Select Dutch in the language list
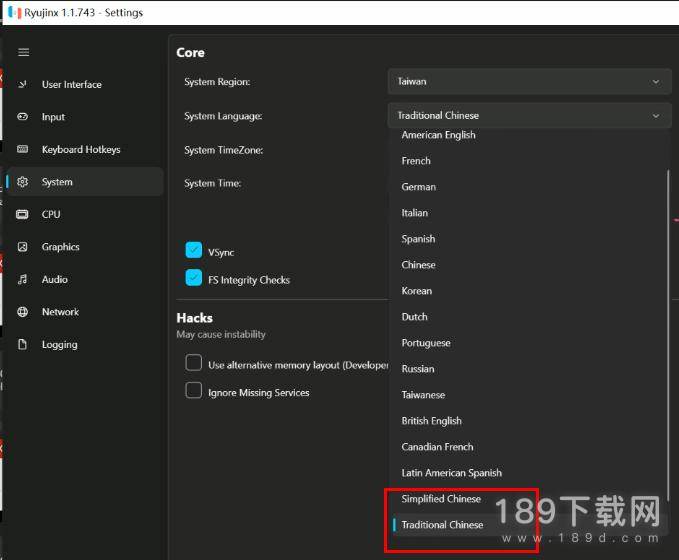This screenshot has width=679, height=560. [x=527, y=317]
